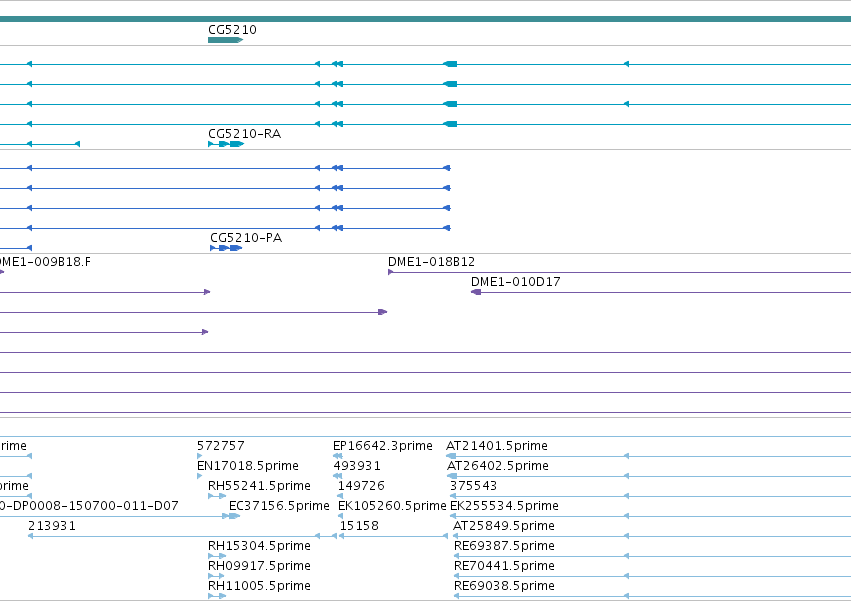851x601 pixels.
Task: Click the EK255534.5prime EST label
Action: point(504,506)
